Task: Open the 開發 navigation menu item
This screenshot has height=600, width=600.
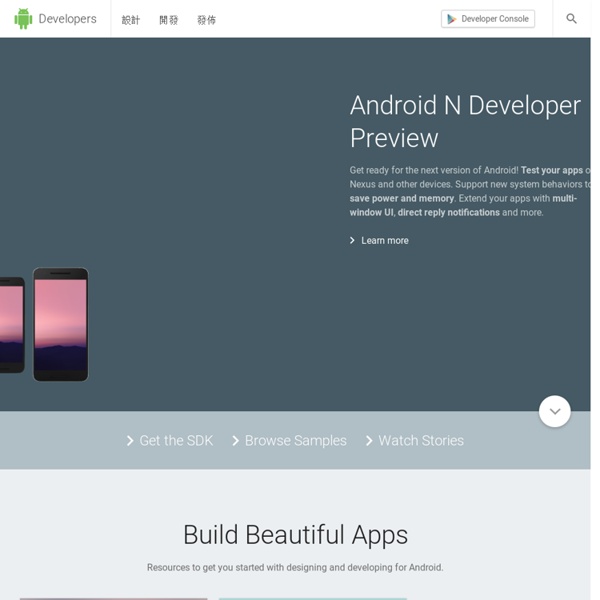Action: tap(169, 20)
